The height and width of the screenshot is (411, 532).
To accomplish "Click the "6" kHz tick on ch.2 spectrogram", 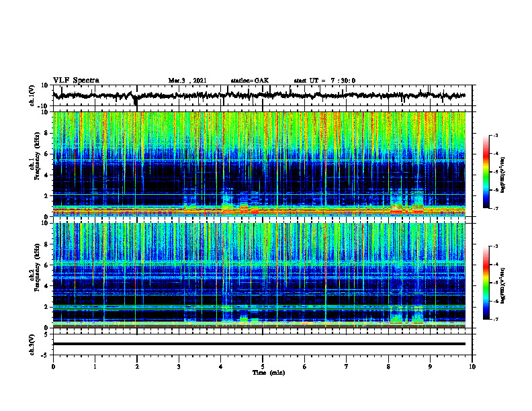I will 47,265.
